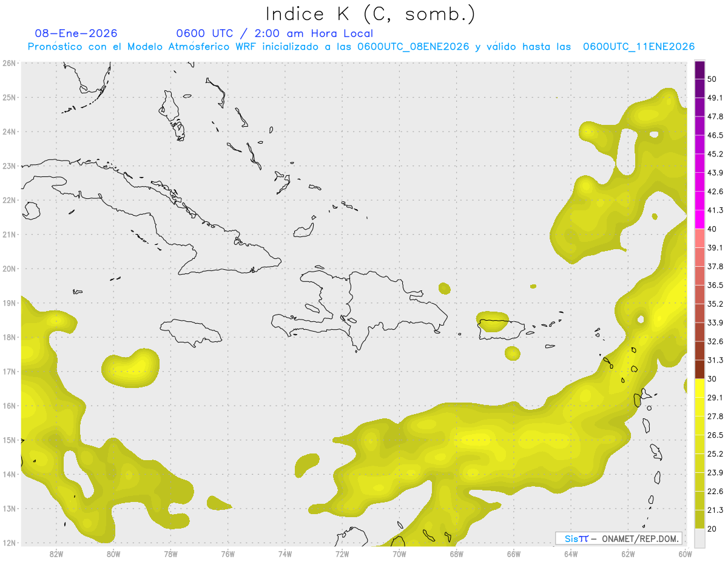The image size is (728, 562).
Task: Click the '37.8' value on the color scale
Action: point(715,266)
